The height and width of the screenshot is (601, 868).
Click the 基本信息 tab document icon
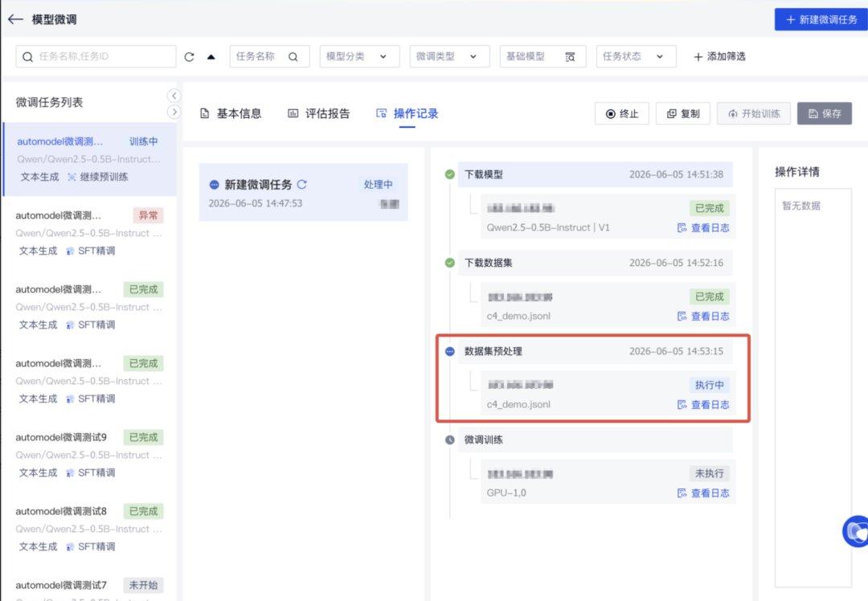pyautogui.click(x=205, y=113)
